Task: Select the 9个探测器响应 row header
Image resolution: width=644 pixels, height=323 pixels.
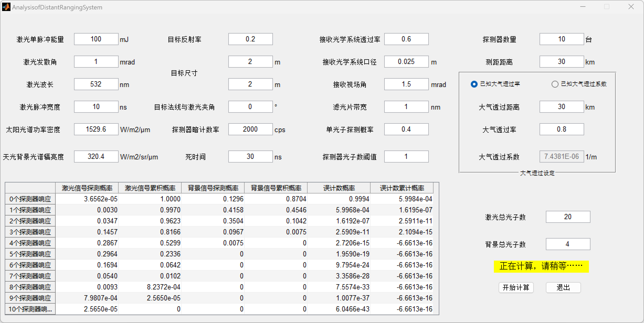Action: pos(30,298)
